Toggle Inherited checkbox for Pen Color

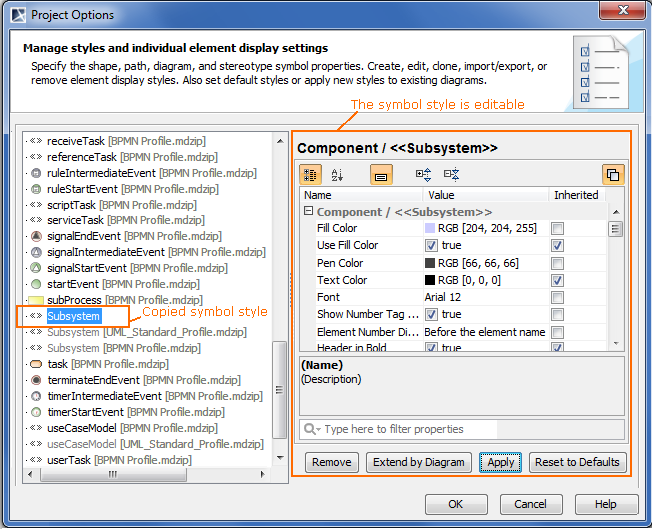(557, 263)
